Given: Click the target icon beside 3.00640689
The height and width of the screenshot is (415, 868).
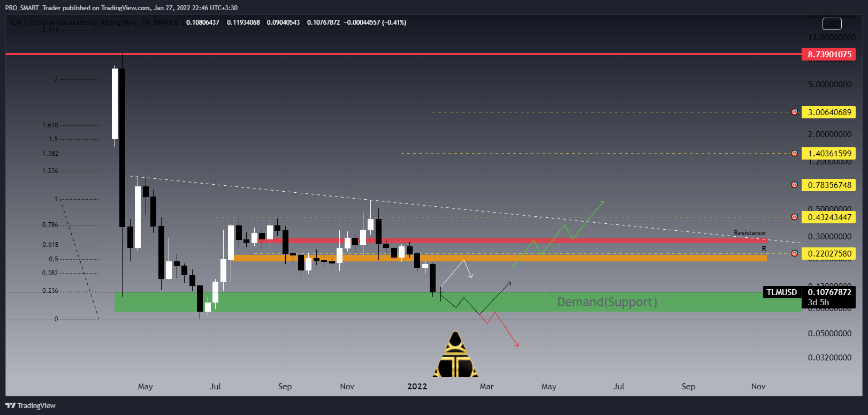Looking at the screenshot, I should coord(795,112).
